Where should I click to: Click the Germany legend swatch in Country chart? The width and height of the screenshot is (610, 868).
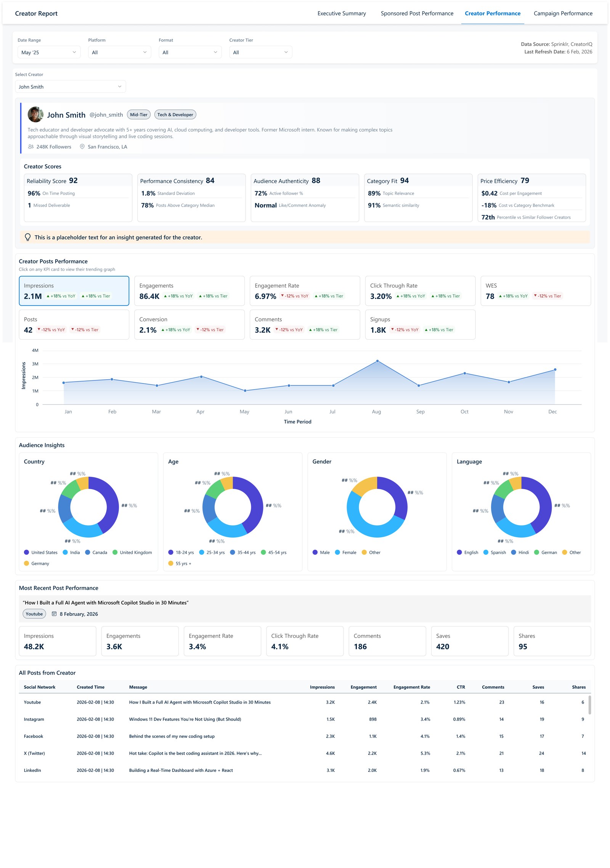point(26,563)
